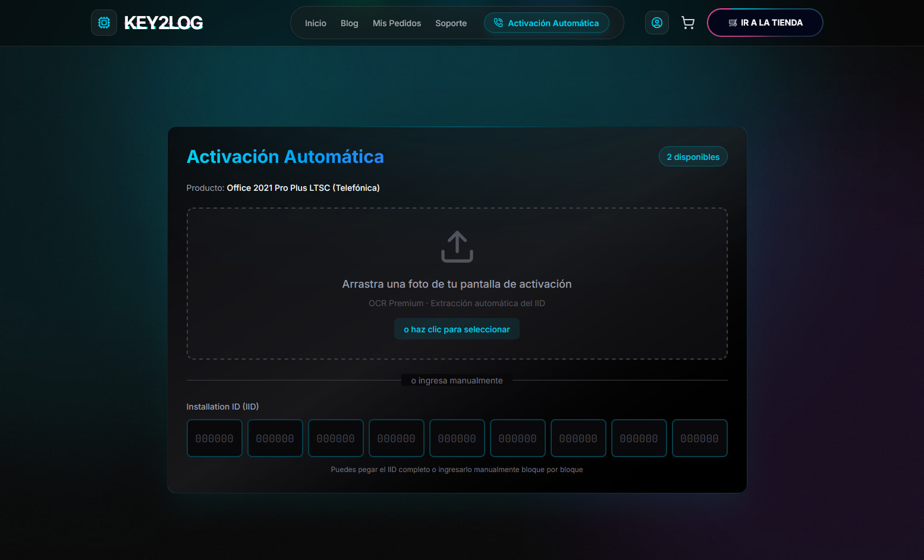Click 'Arrastra una foto de tu pantalla' text
The width and height of the screenshot is (924, 560).
[457, 284]
